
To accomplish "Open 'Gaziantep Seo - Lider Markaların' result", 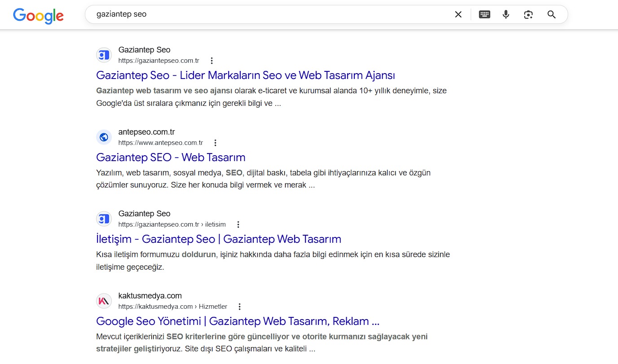I will pos(245,75).
